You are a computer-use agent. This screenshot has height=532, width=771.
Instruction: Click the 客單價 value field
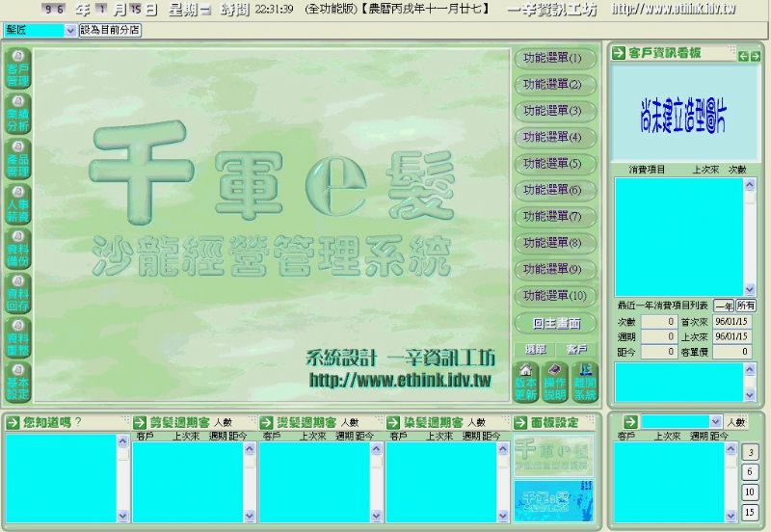732,352
